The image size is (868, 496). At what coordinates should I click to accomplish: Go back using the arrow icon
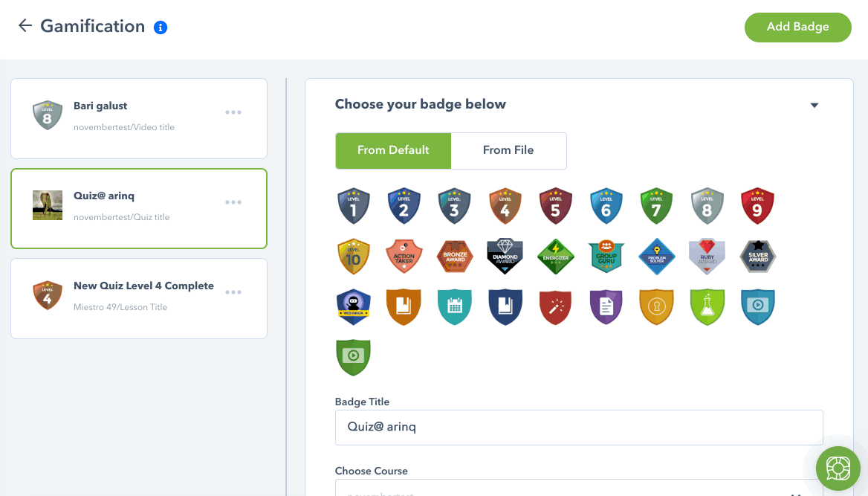click(x=25, y=25)
